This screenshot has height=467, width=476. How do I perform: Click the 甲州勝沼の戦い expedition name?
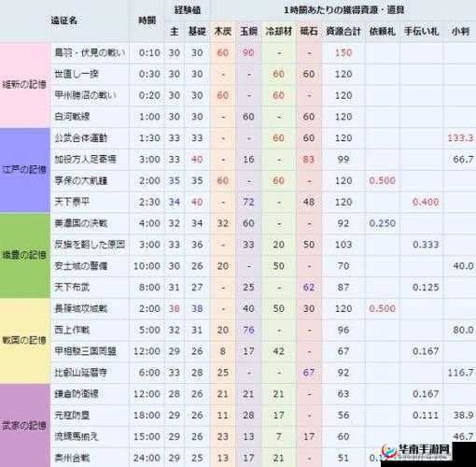click(x=86, y=95)
